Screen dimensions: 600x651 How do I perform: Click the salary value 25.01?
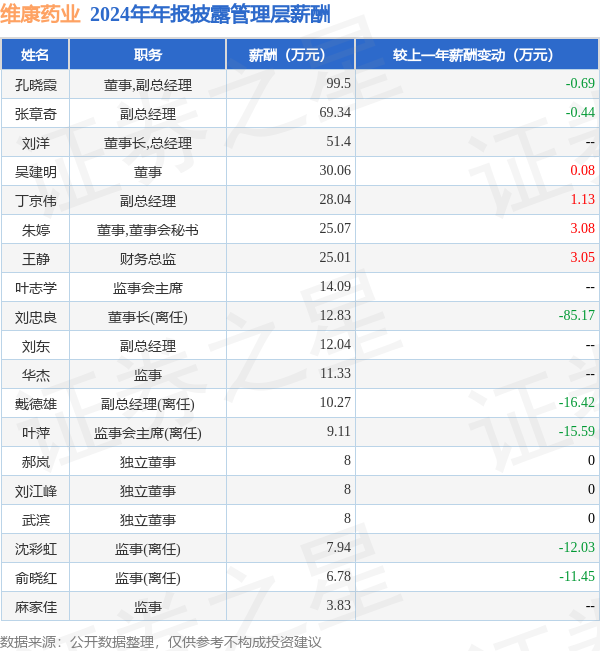pos(335,257)
